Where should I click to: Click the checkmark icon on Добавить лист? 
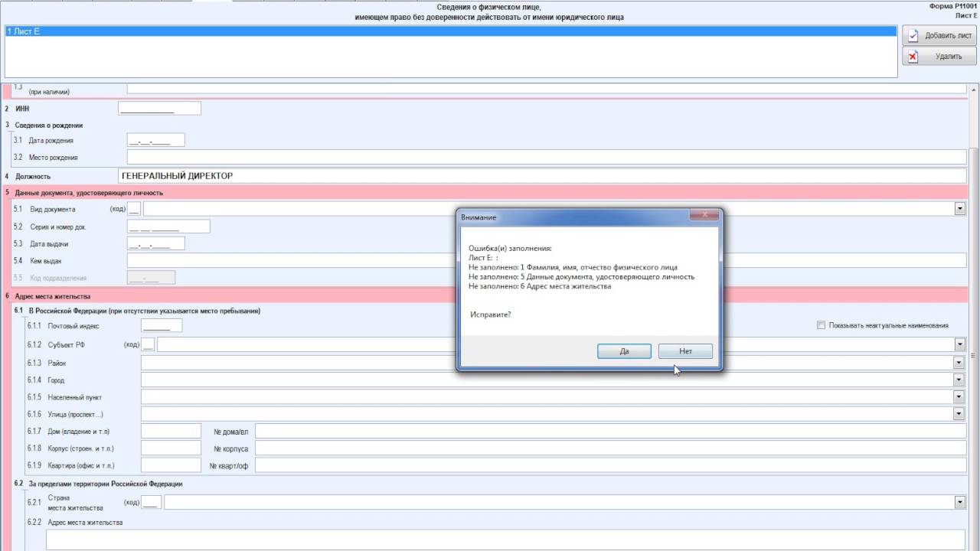point(913,35)
